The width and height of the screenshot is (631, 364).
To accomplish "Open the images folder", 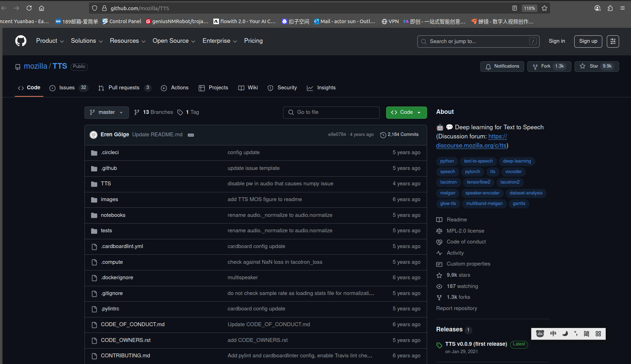I will (109, 199).
